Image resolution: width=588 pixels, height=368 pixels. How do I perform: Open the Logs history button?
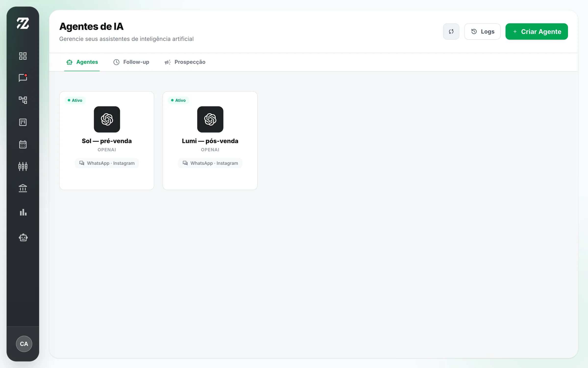(482, 31)
